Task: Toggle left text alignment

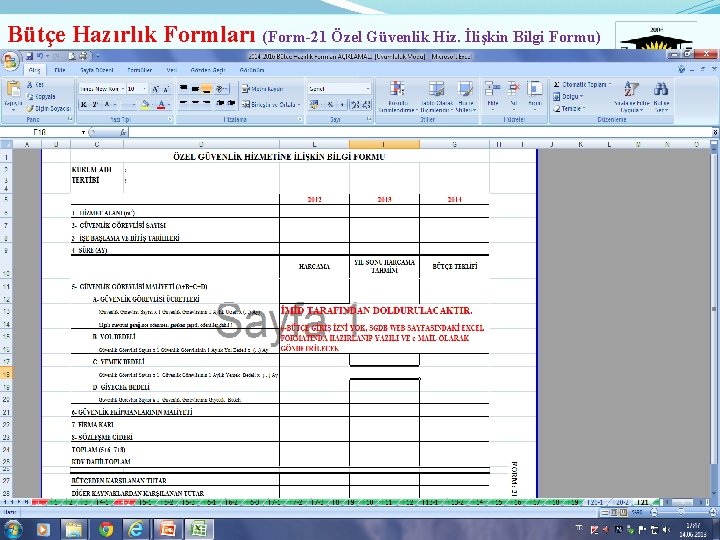Action: pyautogui.click(x=183, y=104)
